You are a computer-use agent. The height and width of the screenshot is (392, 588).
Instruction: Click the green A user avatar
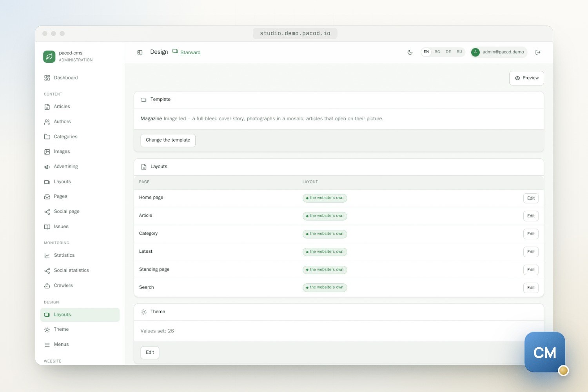(x=475, y=52)
